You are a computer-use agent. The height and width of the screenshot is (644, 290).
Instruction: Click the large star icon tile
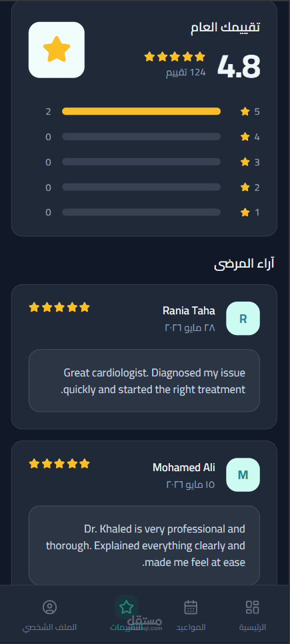57,49
